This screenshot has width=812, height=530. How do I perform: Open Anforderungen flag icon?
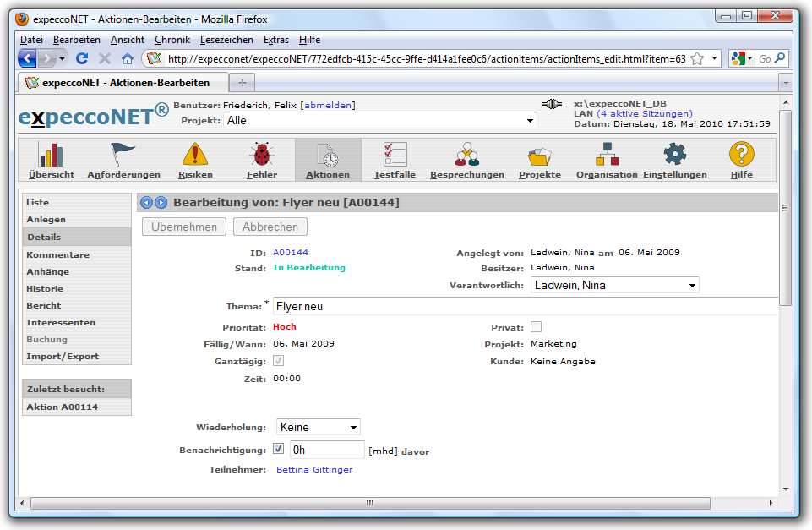123,155
